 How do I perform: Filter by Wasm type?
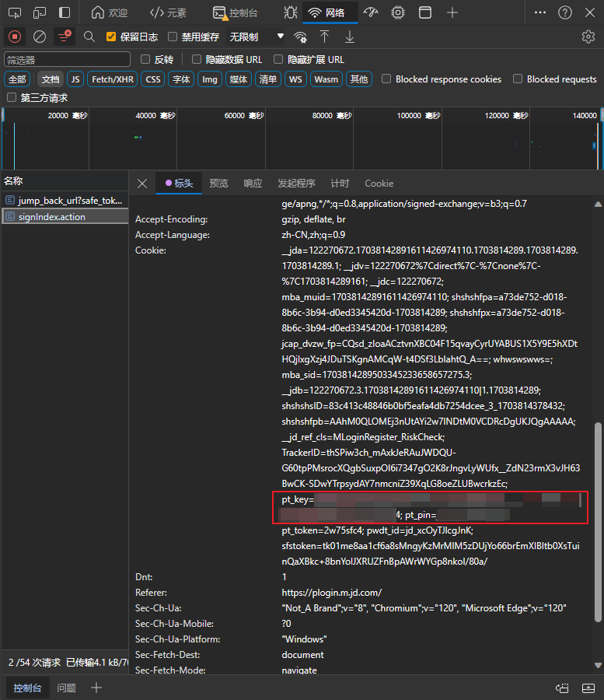[x=326, y=79]
